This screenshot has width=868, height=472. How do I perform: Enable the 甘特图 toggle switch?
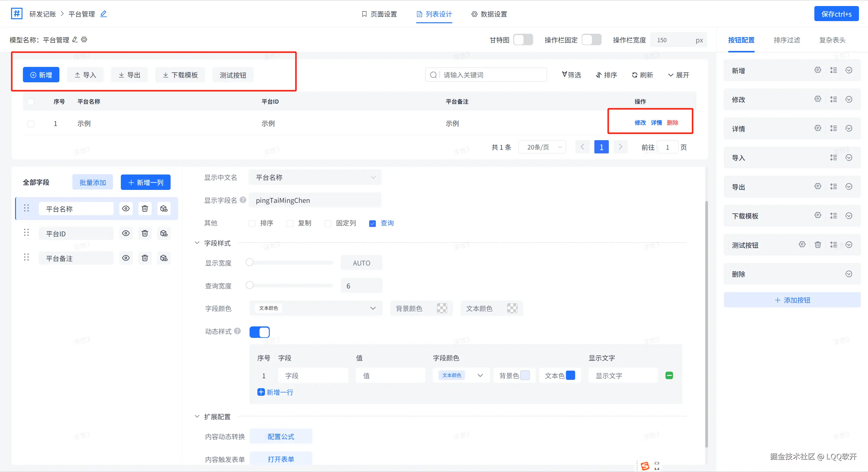click(523, 40)
